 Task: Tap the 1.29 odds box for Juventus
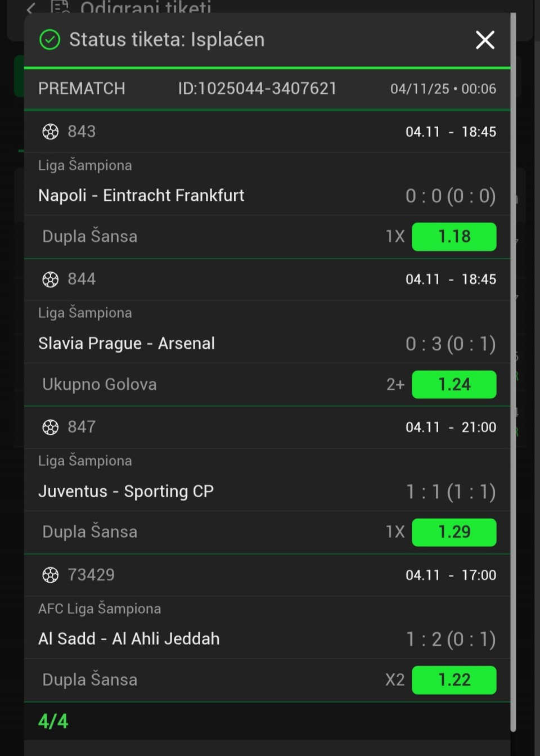point(454,532)
